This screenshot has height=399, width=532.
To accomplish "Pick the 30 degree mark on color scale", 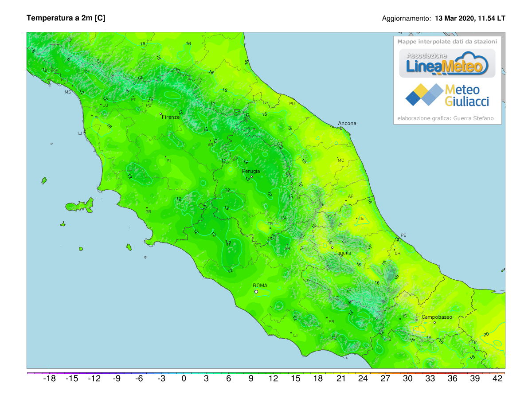I will (407, 379).
